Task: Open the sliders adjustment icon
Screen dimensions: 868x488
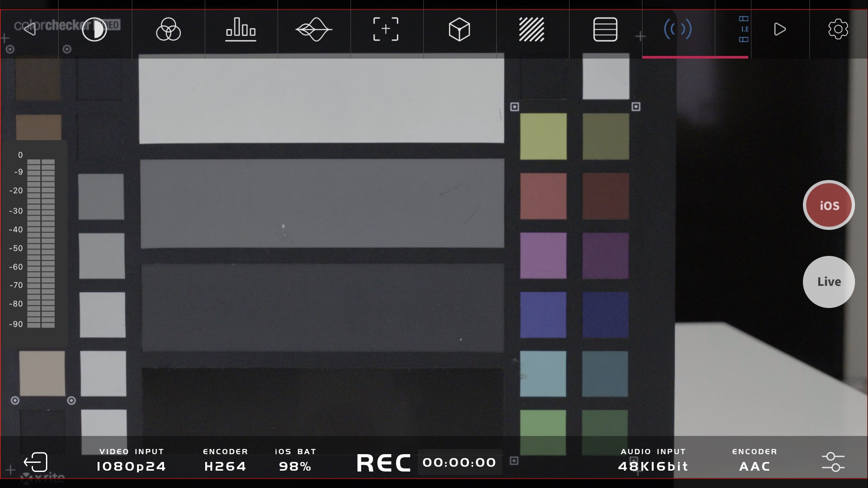Action: (x=833, y=462)
